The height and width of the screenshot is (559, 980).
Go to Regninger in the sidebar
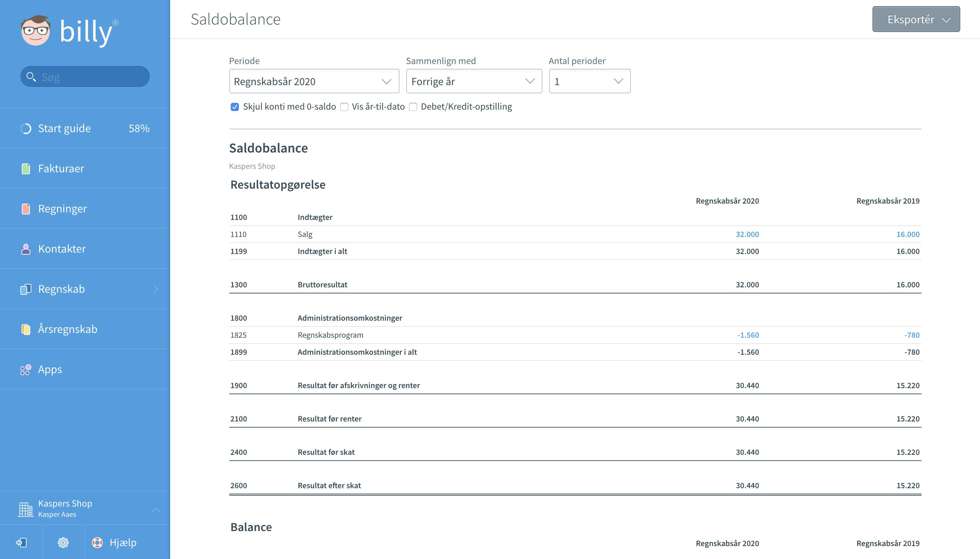(85, 208)
